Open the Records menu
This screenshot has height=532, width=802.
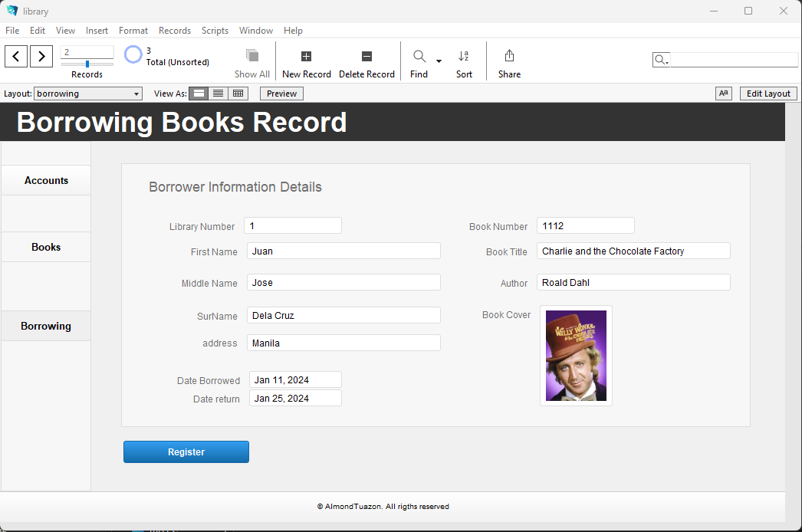(x=175, y=31)
